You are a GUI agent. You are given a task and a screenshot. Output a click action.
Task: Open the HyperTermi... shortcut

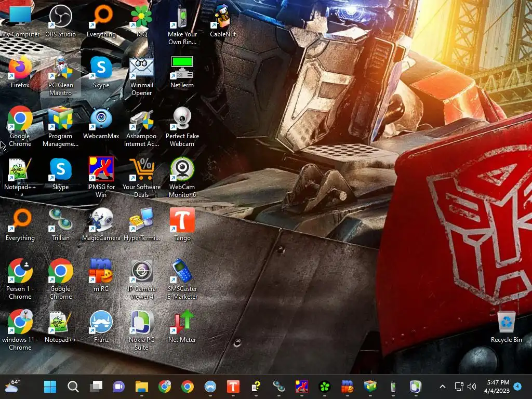141,224
